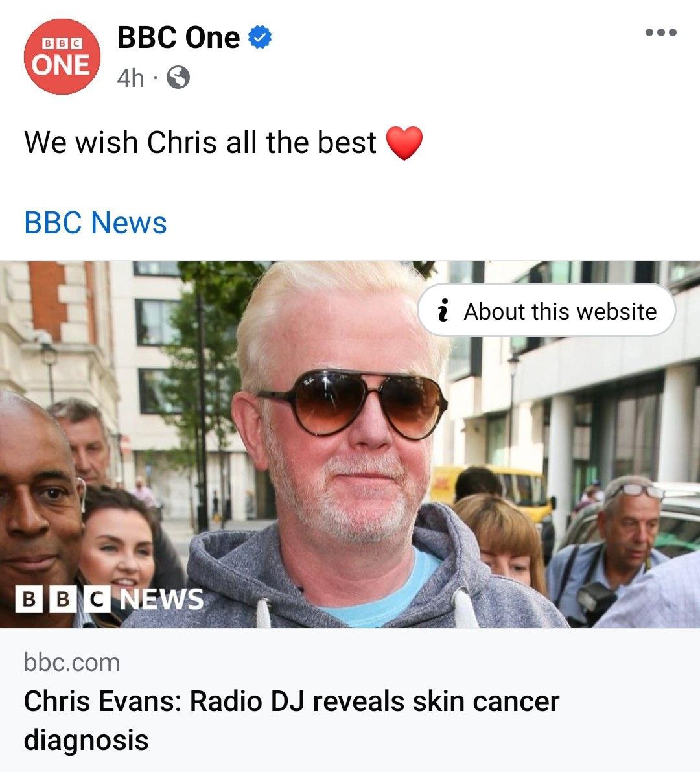Open the article preview photo

[x=350, y=444]
